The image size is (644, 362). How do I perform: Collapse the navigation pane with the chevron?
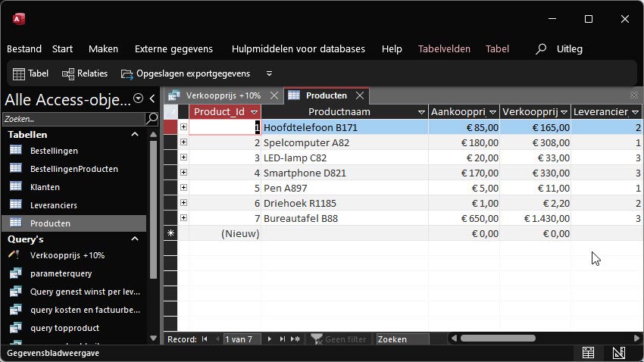[x=152, y=98]
